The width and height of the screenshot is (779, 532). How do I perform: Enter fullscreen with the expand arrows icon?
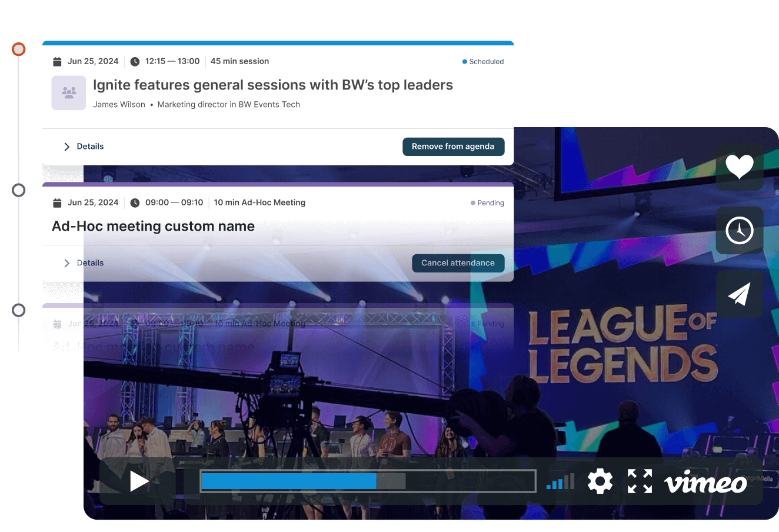click(x=640, y=481)
